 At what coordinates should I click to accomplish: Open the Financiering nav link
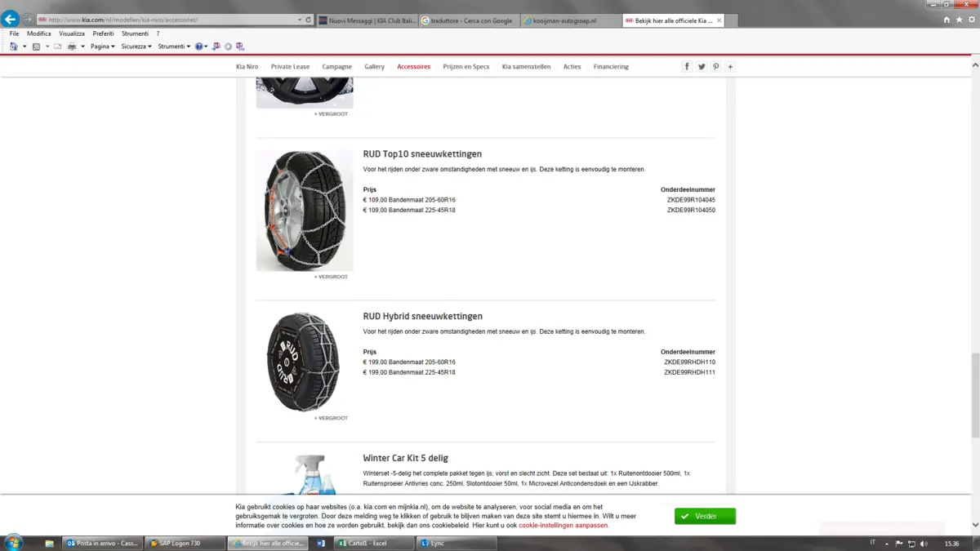611,67
